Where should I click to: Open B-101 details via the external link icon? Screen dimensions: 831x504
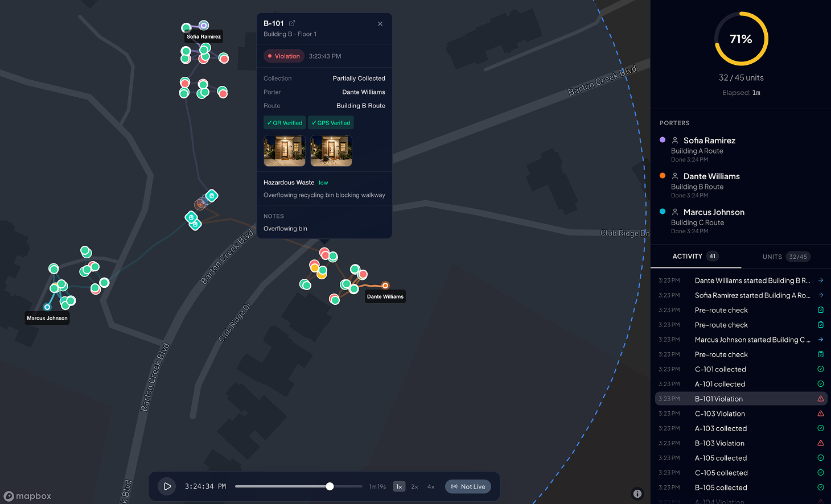[x=292, y=23]
